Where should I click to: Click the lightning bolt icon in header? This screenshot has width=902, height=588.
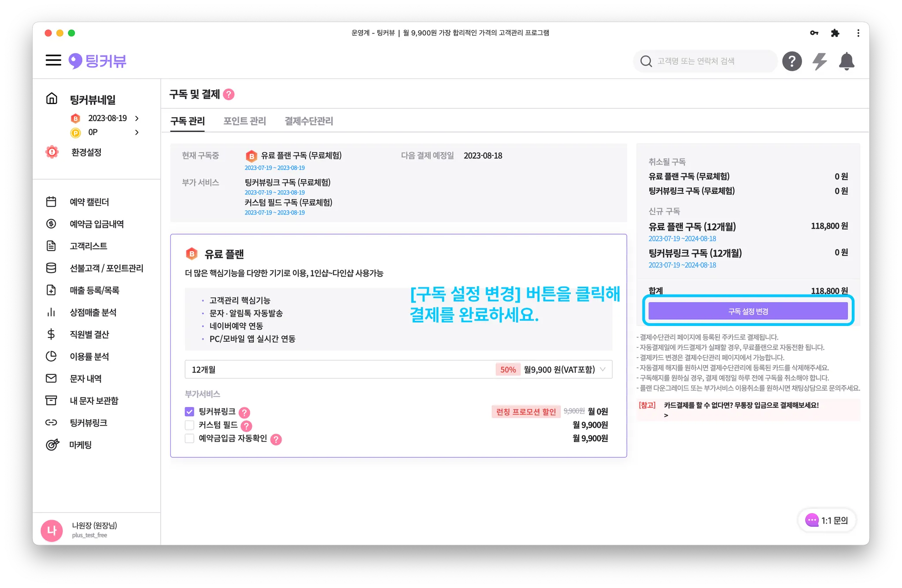(x=819, y=61)
